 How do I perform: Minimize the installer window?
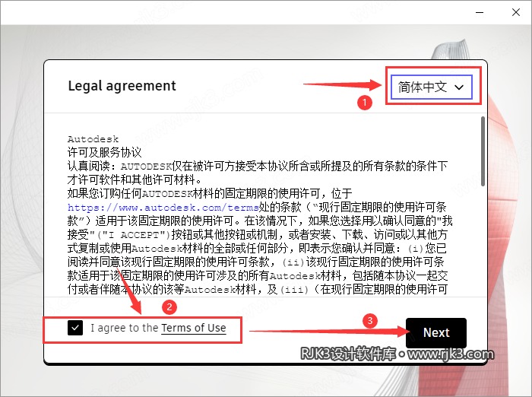click(480, 12)
